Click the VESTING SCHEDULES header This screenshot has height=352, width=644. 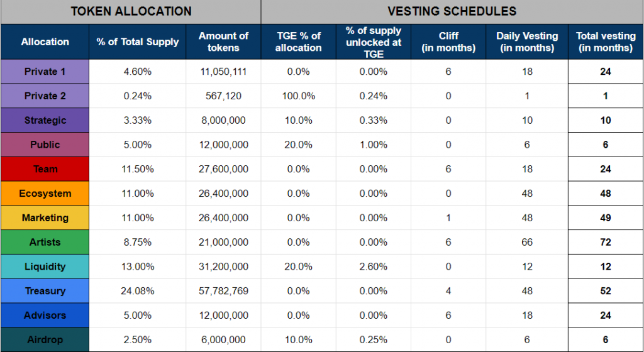point(452,12)
